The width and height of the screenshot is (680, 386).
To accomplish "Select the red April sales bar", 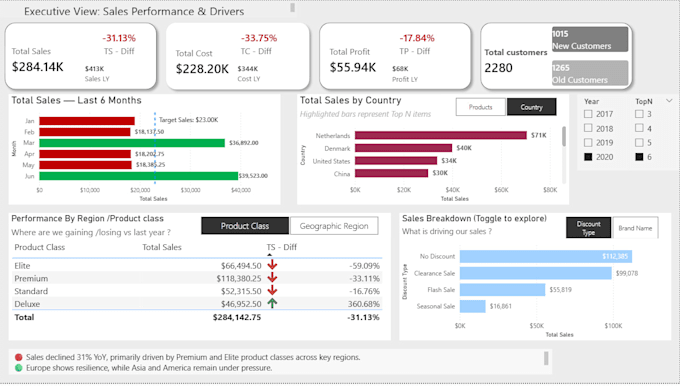I will pyautogui.click(x=85, y=154).
